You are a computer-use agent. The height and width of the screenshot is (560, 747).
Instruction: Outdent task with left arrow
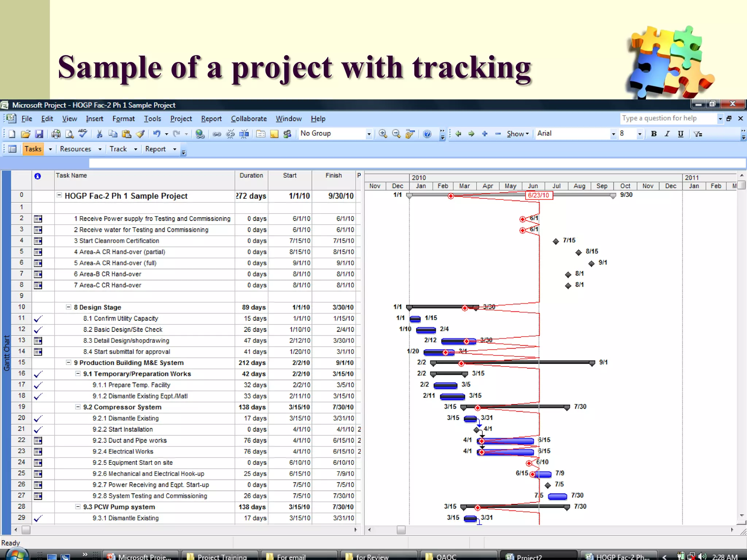458,134
